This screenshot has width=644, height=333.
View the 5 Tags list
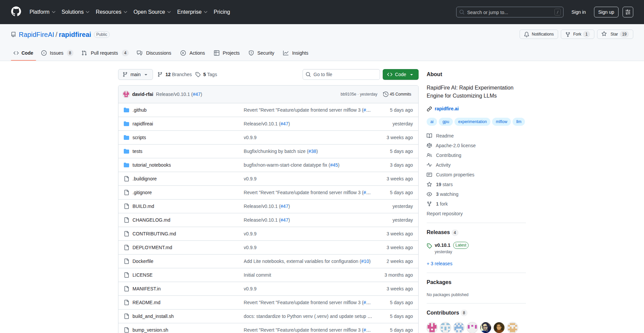coord(206,74)
